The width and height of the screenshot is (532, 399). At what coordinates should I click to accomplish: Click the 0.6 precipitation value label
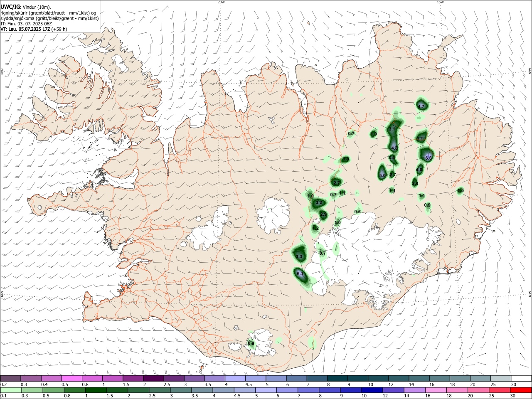357,212
